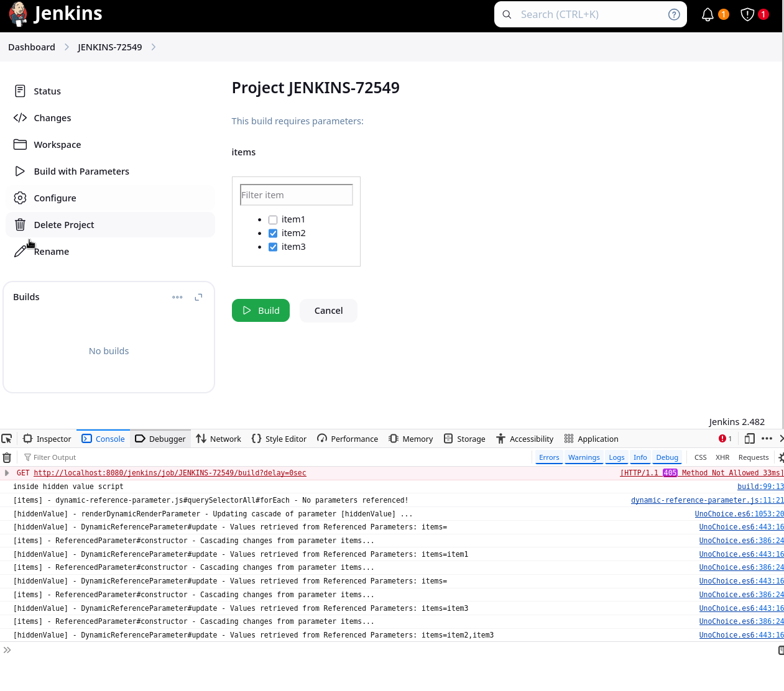
Task: Switch to Storage devtools tab
Action: tap(464, 439)
